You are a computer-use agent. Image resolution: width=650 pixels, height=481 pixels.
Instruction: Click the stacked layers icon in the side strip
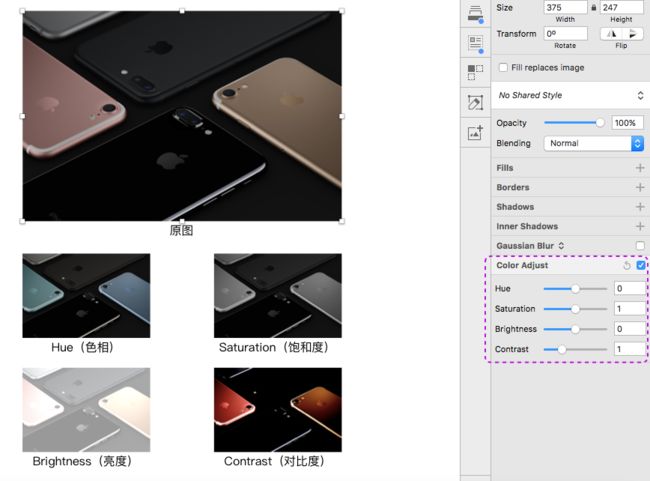[475, 14]
